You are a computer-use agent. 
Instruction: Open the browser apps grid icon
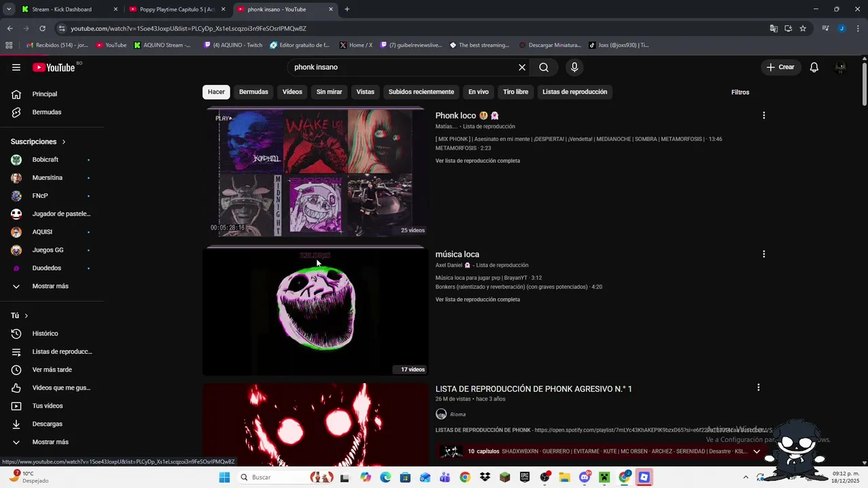pyautogui.click(x=9, y=45)
